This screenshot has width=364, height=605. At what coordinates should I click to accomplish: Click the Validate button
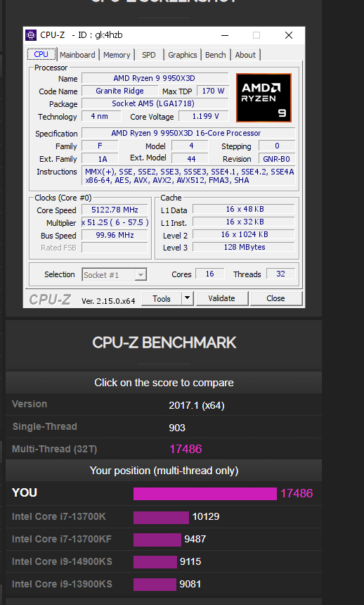click(222, 299)
